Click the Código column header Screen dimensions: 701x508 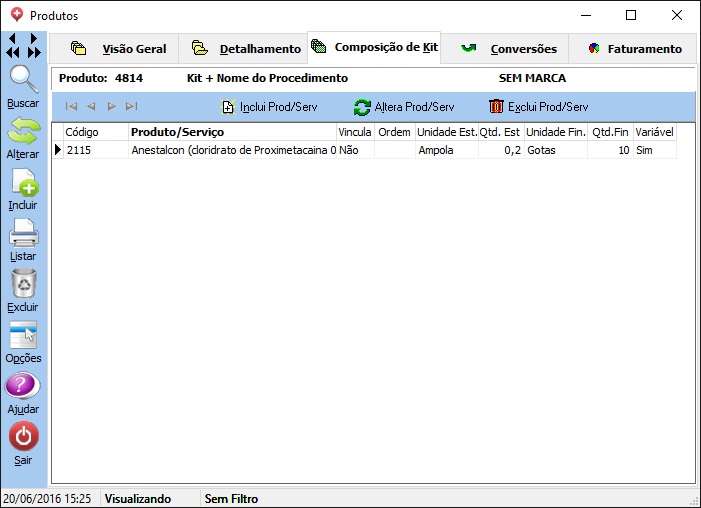click(94, 132)
